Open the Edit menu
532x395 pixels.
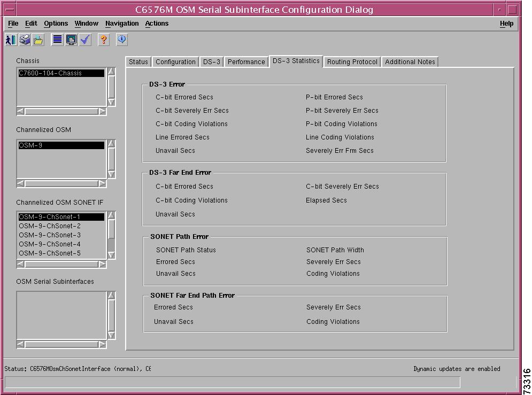coord(31,24)
